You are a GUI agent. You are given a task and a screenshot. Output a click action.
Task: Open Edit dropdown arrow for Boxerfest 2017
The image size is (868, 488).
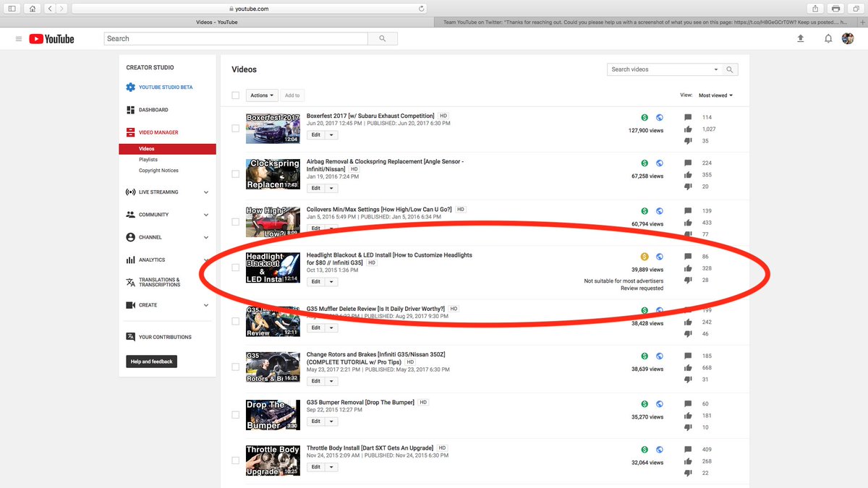[x=331, y=134]
